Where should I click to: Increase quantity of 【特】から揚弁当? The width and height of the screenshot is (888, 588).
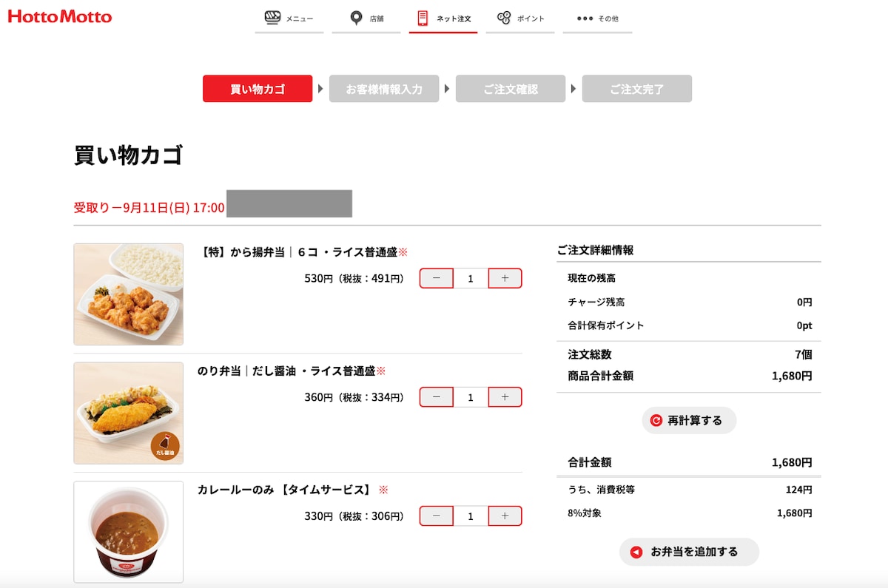click(x=504, y=277)
